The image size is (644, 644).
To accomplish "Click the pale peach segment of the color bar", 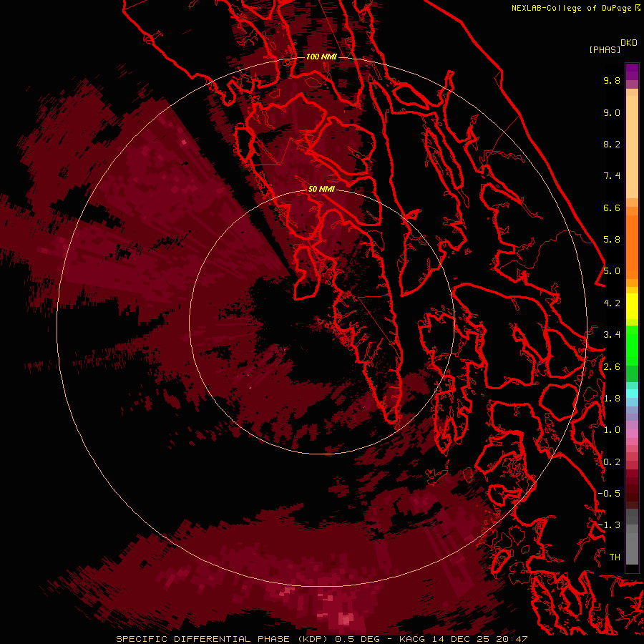I will 632,148.
